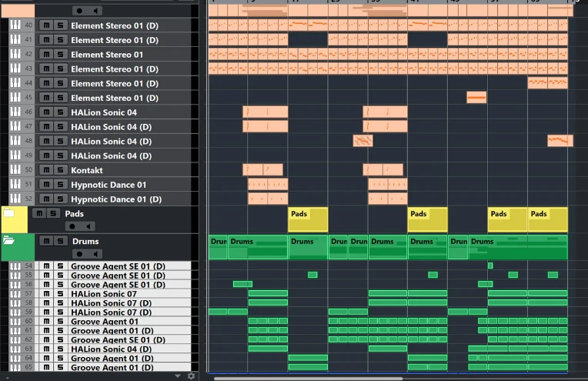The image size is (588, 381).
Task: Select the Groove Agent 01 track 60
Action: point(105,322)
